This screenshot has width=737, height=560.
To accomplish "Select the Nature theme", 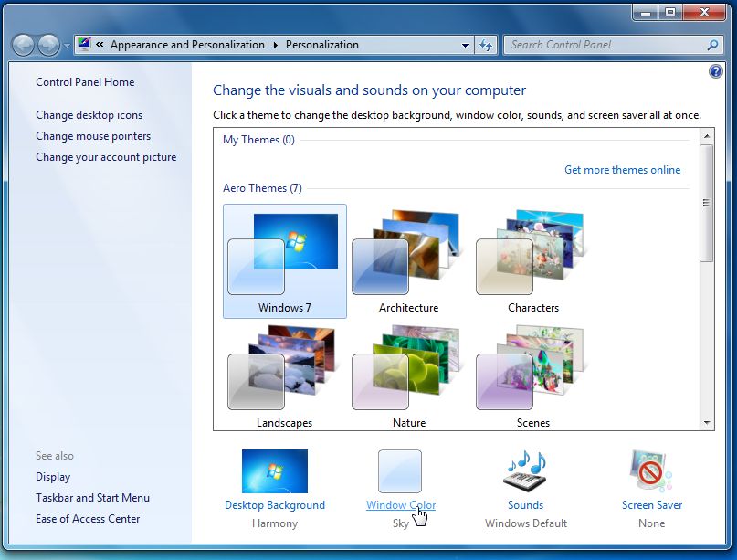I will pos(408,375).
